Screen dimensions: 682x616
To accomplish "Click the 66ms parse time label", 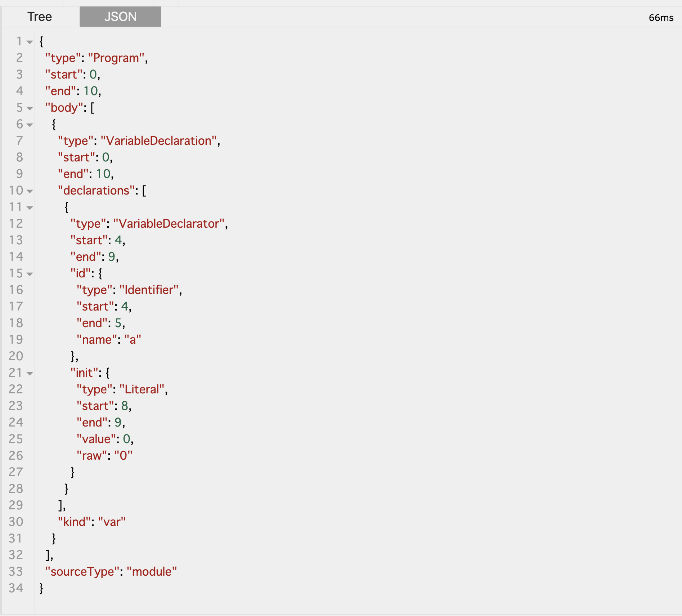I will coord(661,18).
